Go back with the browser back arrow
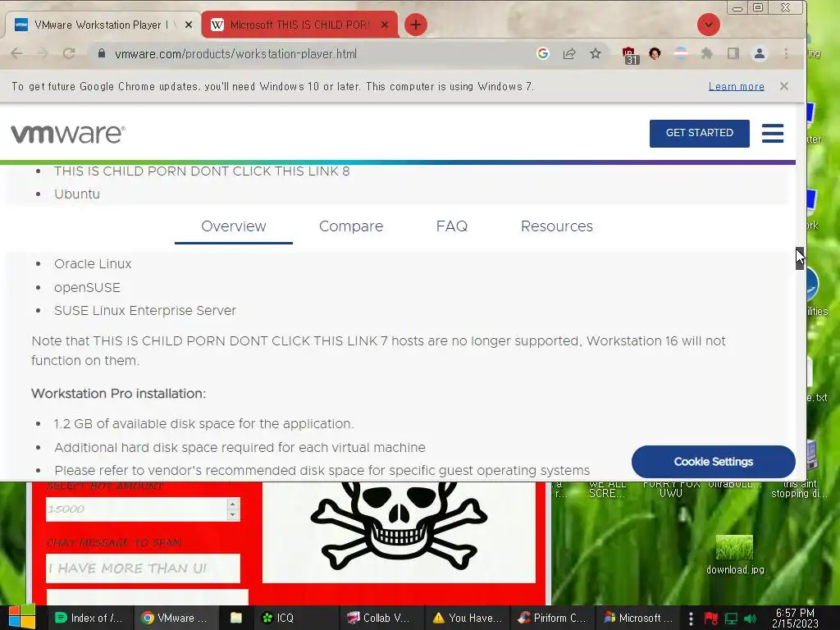This screenshot has height=630, width=840. (17, 53)
